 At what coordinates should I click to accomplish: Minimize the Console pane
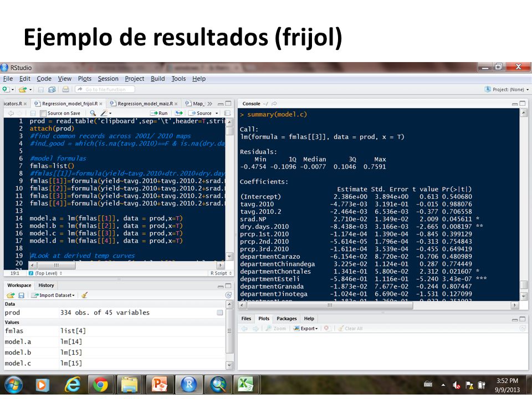(x=515, y=104)
